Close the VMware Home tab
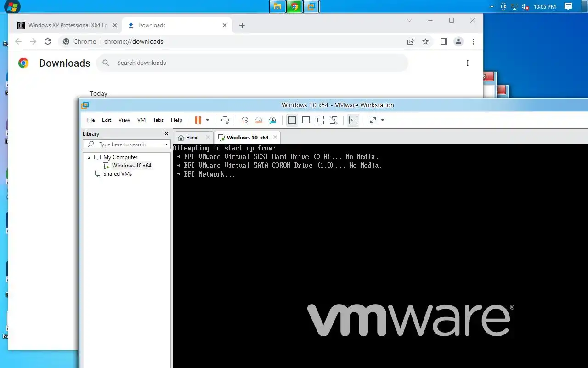This screenshot has height=368, width=588. [208, 137]
